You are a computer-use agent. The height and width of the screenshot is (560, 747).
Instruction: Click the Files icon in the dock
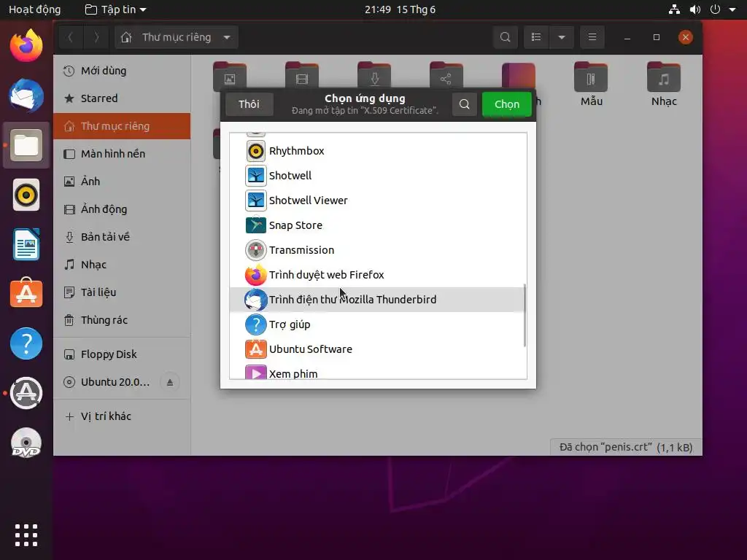point(26,145)
